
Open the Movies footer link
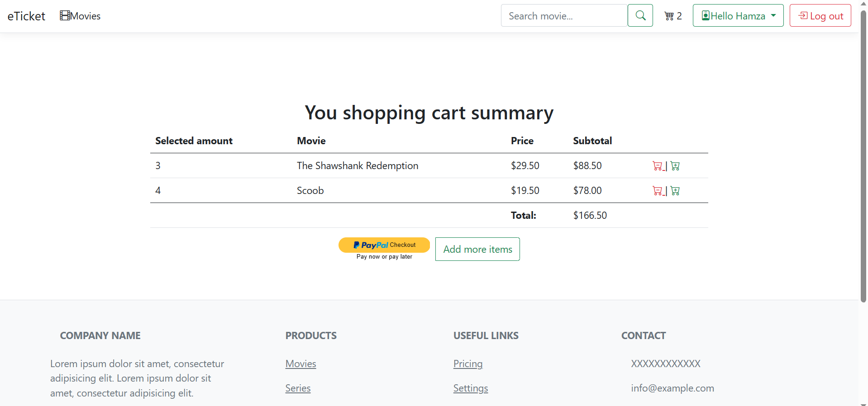[300, 364]
